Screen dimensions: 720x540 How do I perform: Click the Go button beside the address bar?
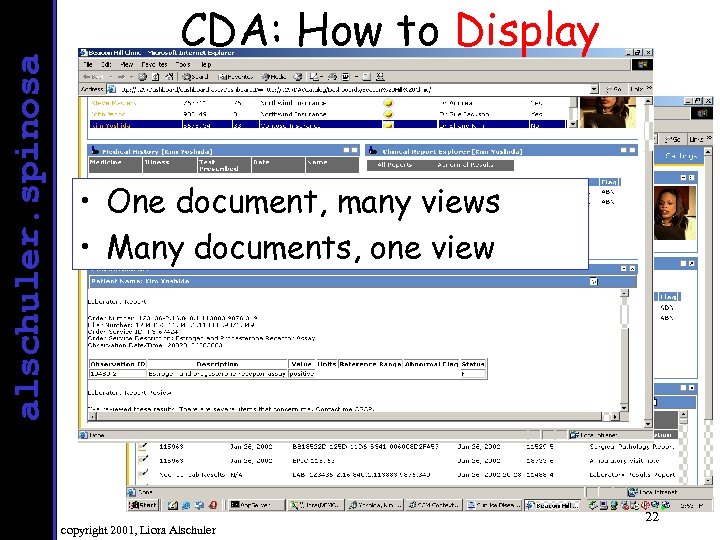coord(614,89)
